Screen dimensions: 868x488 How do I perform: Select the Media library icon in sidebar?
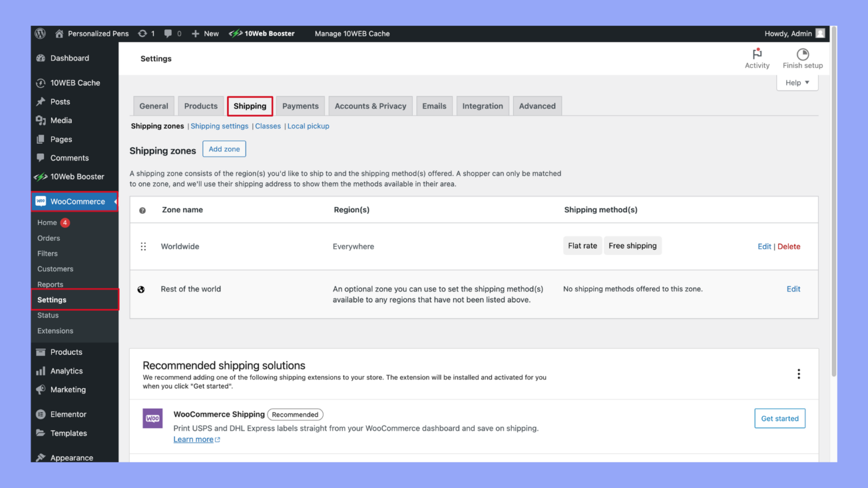coord(41,120)
